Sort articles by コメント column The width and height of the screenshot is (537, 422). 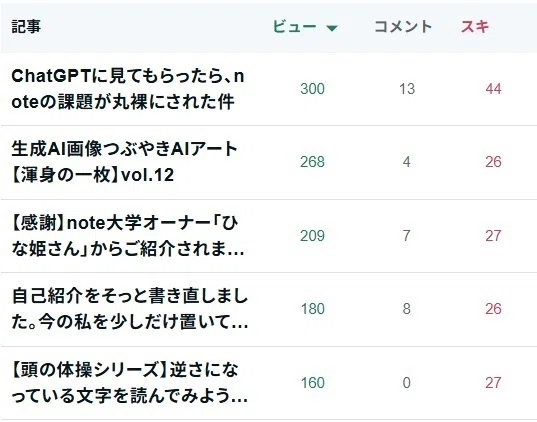pyautogui.click(x=403, y=27)
